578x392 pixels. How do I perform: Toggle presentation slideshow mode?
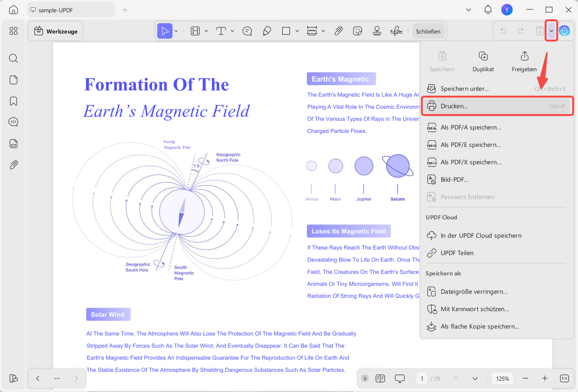[x=400, y=378]
